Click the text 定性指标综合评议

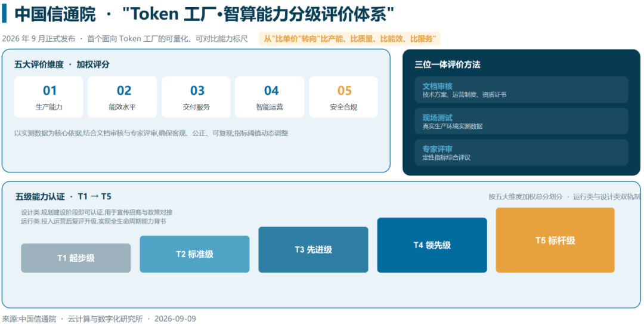[447, 158]
